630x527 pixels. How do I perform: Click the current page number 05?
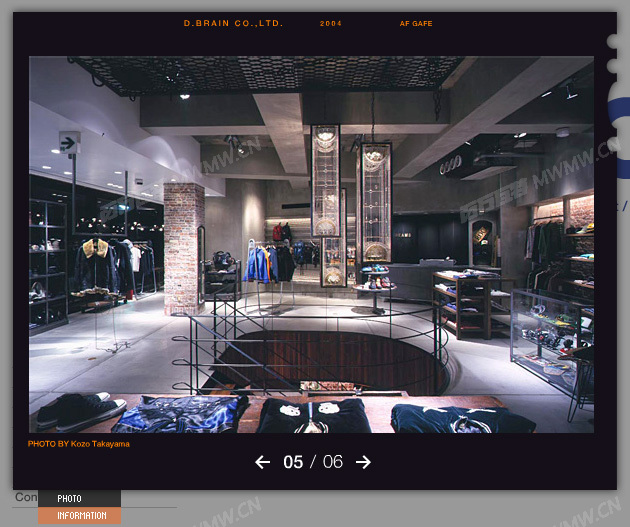(x=293, y=462)
